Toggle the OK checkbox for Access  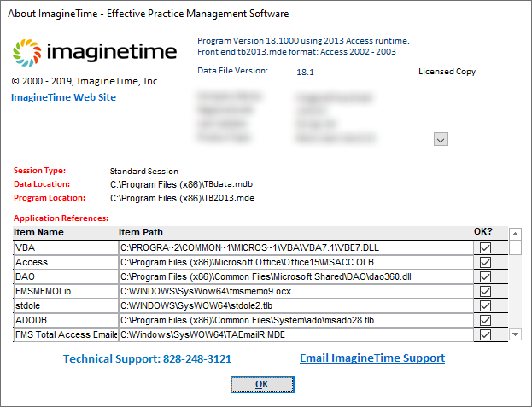(x=485, y=262)
